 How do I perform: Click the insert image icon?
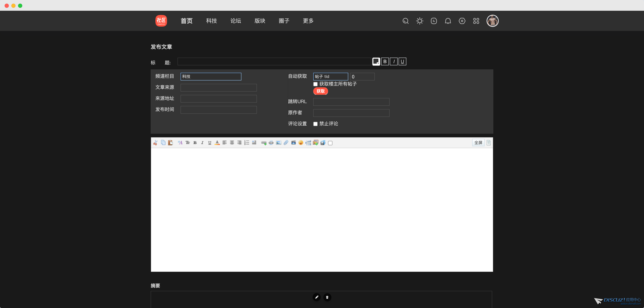(x=278, y=143)
